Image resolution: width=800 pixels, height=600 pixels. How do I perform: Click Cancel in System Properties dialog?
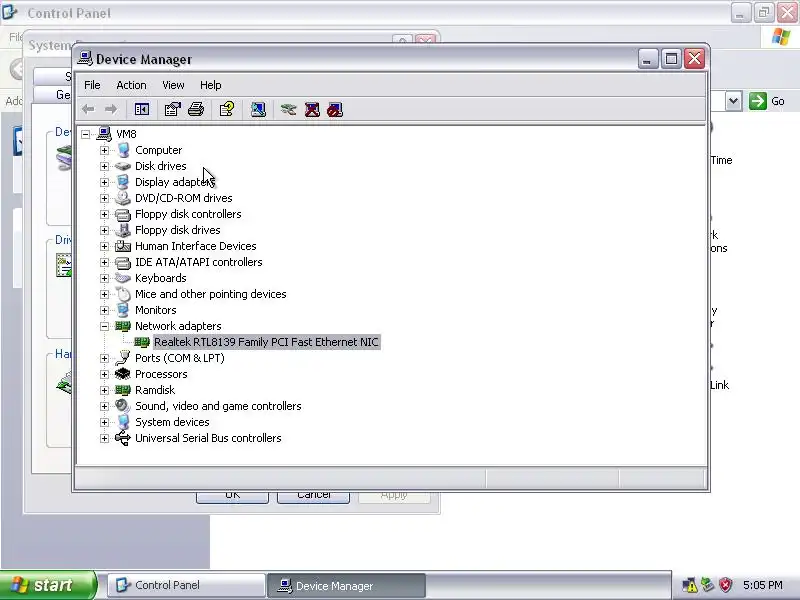pyautogui.click(x=313, y=496)
